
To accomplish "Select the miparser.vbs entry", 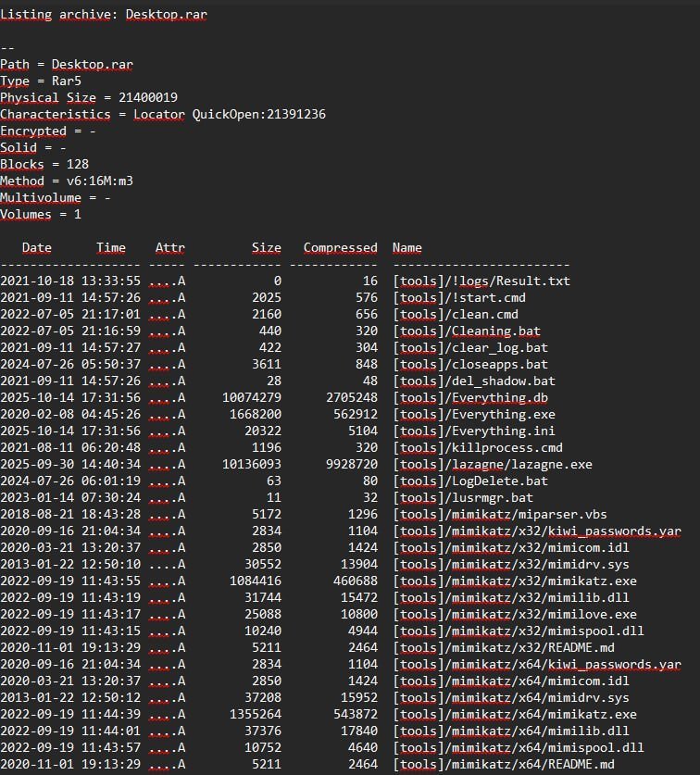I will tap(500, 514).
